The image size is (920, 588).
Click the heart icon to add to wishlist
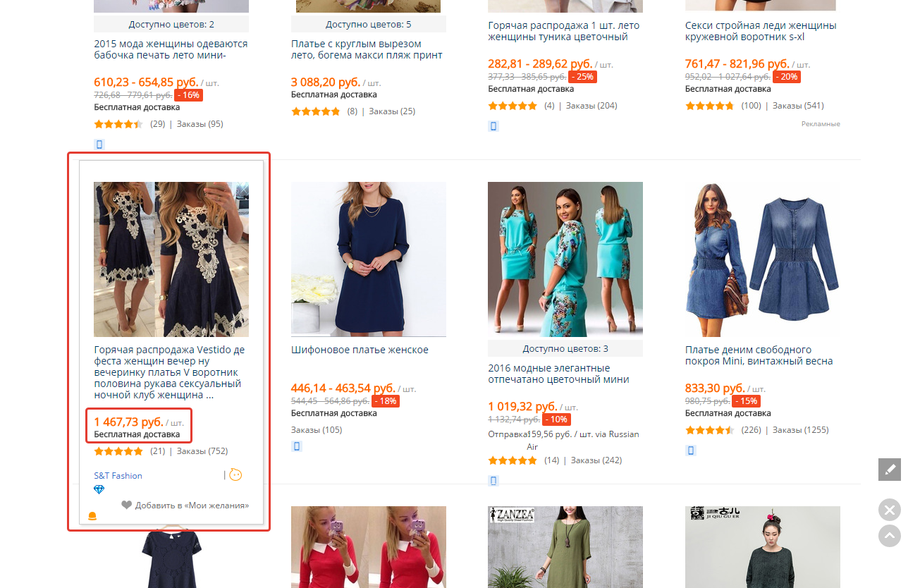point(126,505)
